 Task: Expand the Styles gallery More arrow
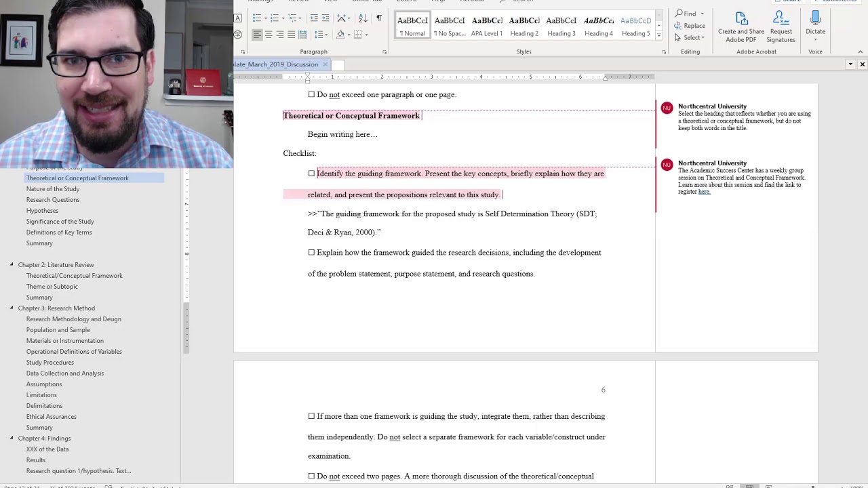tap(658, 35)
